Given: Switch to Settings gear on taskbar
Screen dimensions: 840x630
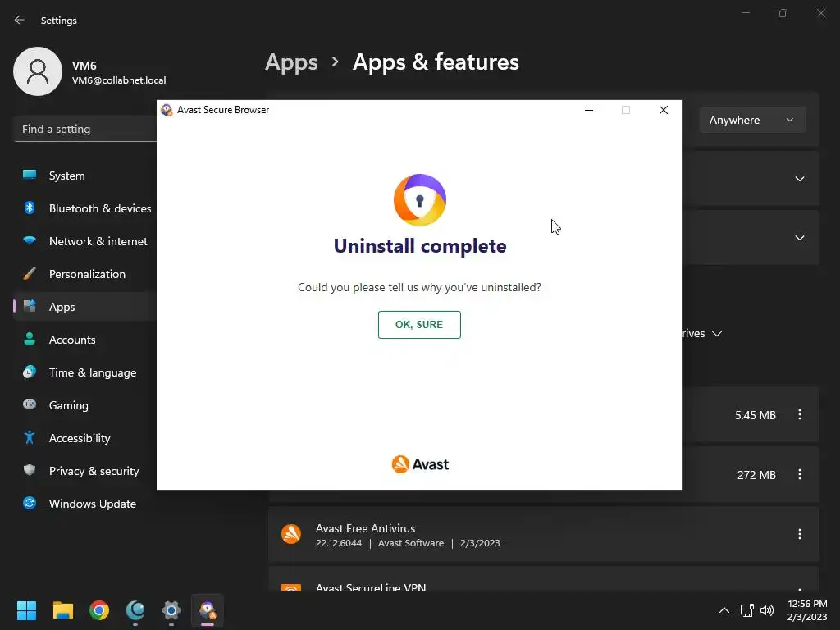Looking at the screenshot, I should click(x=171, y=610).
